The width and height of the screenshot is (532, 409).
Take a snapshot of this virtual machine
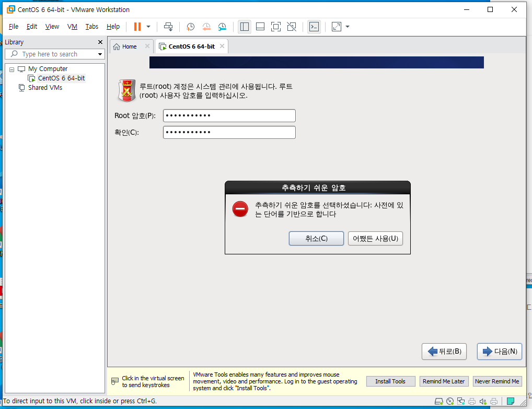pos(190,27)
